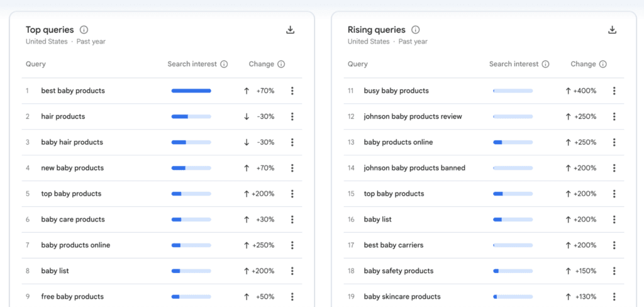Open the baby safety products query
This screenshot has height=307, width=644.
pyautogui.click(x=398, y=271)
